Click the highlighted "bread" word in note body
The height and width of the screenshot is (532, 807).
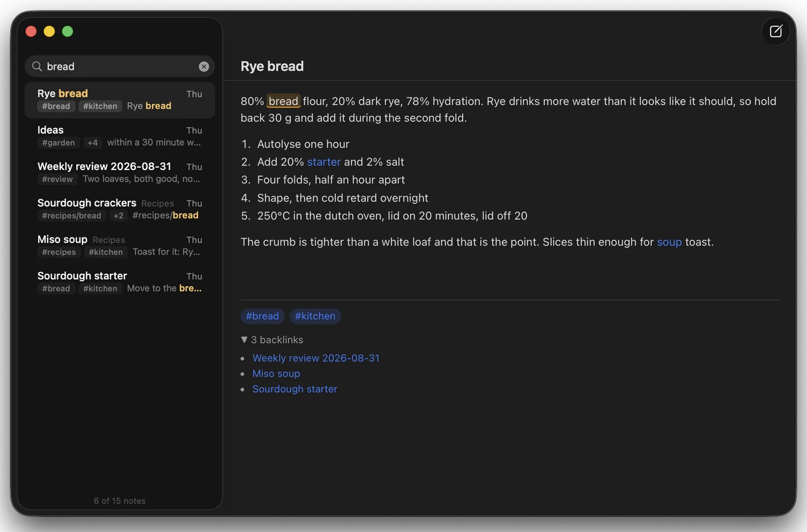click(284, 101)
